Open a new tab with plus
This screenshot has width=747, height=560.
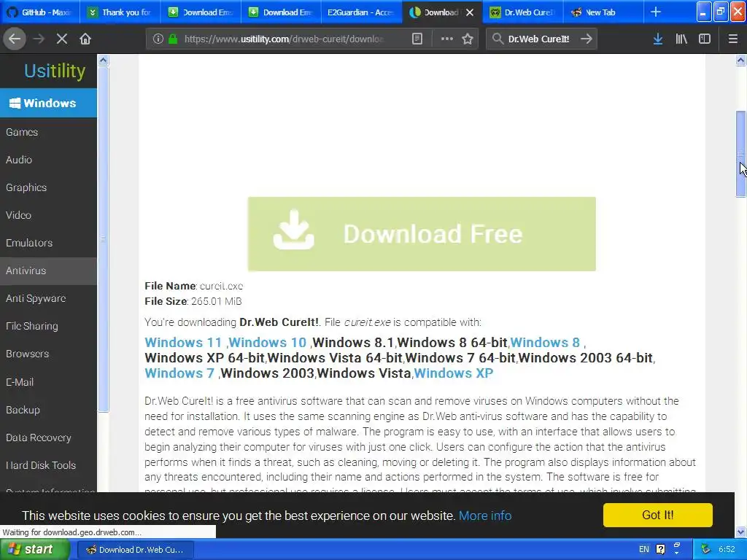(656, 12)
